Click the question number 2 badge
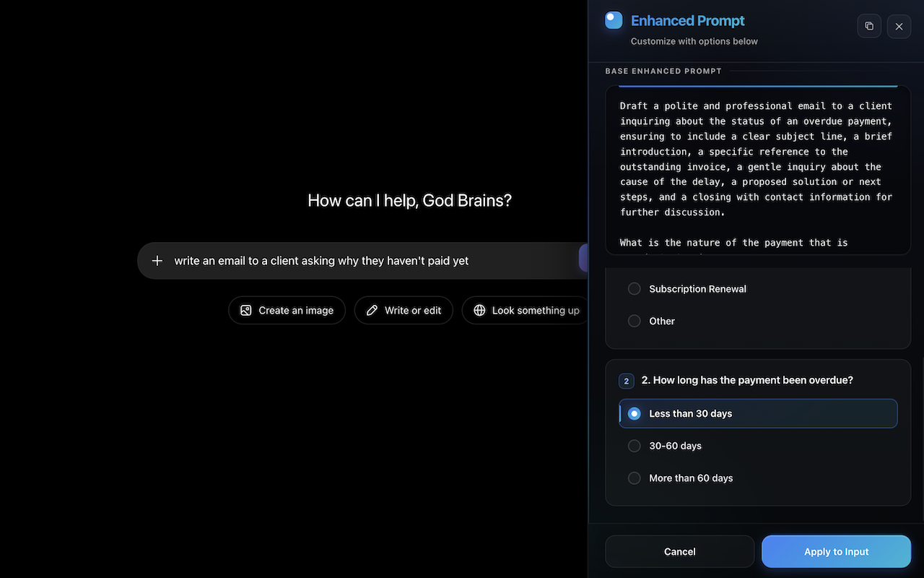Screen dimensions: 924x578 pos(626,381)
